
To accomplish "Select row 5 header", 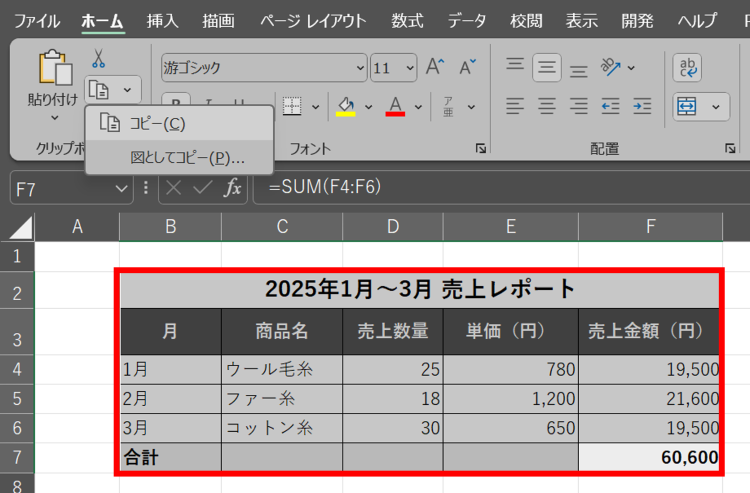I will pos(17,399).
